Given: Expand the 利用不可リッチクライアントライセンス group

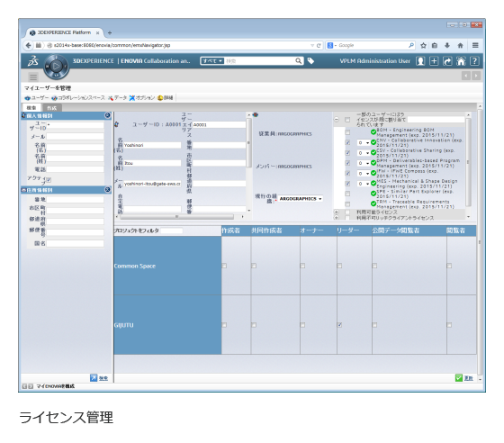Looking at the screenshot, I should point(337,218).
